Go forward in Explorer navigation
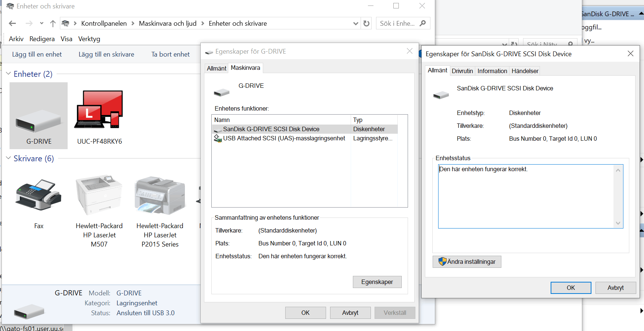The image size is (644, 331). (x=29, y=24)
